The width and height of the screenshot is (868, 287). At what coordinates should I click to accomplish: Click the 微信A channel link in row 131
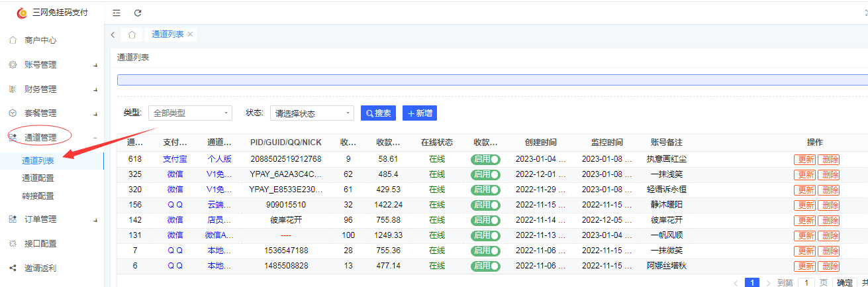[219, 235]
